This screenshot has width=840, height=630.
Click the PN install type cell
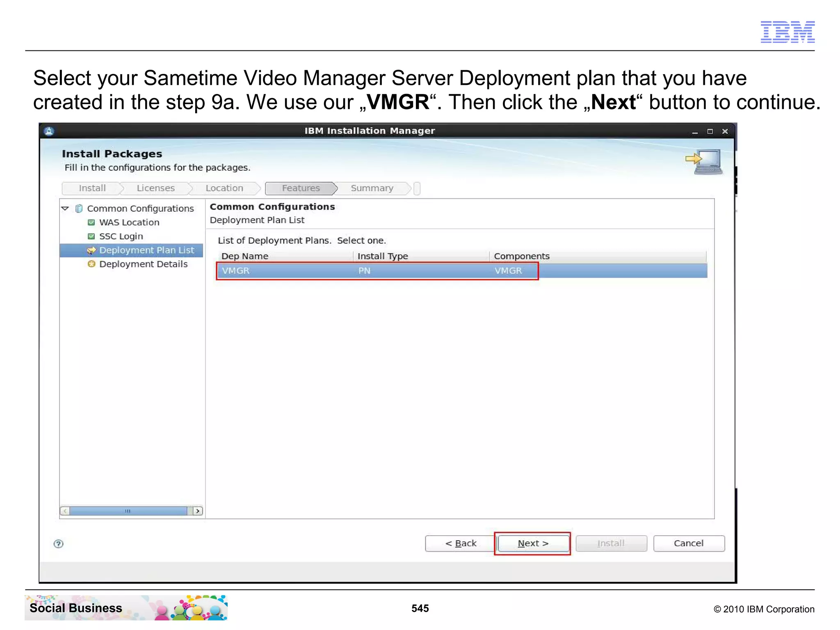364,271
